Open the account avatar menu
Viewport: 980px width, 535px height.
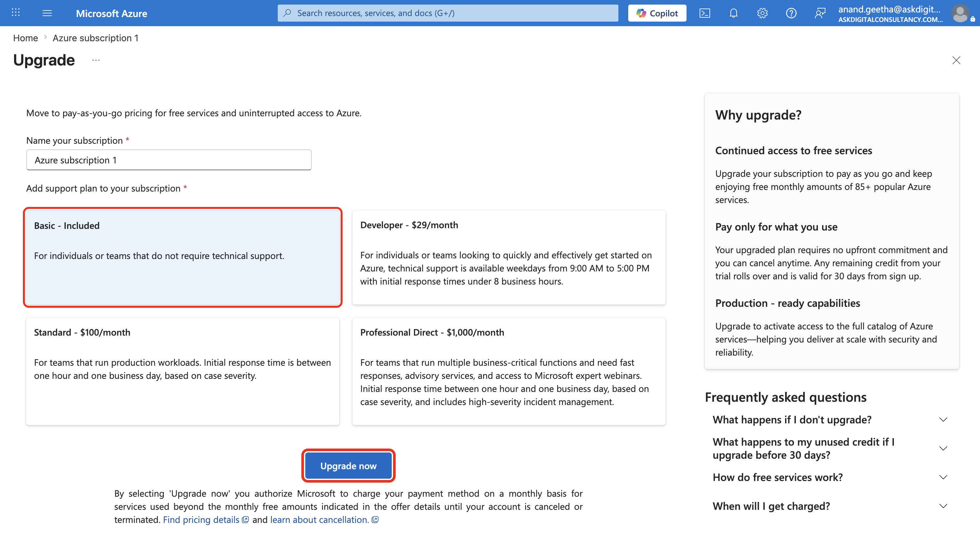960,13
